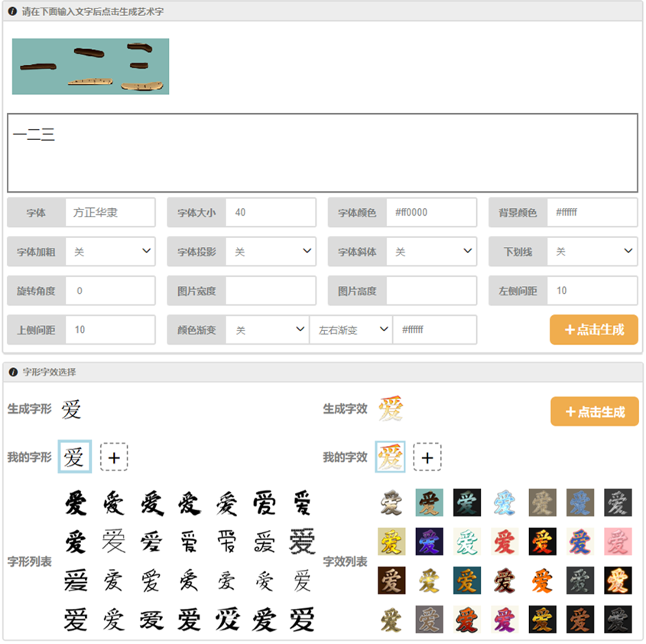This screenshot has width=646, height=644.
Task: Choose the pink-background 爱 text effect
Action: tap(618, 542)
